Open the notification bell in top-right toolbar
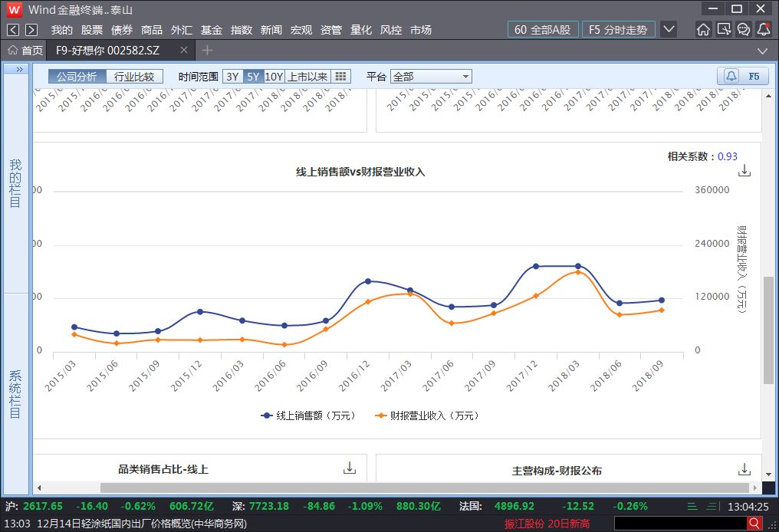779x532 pixels. point(763,30)
